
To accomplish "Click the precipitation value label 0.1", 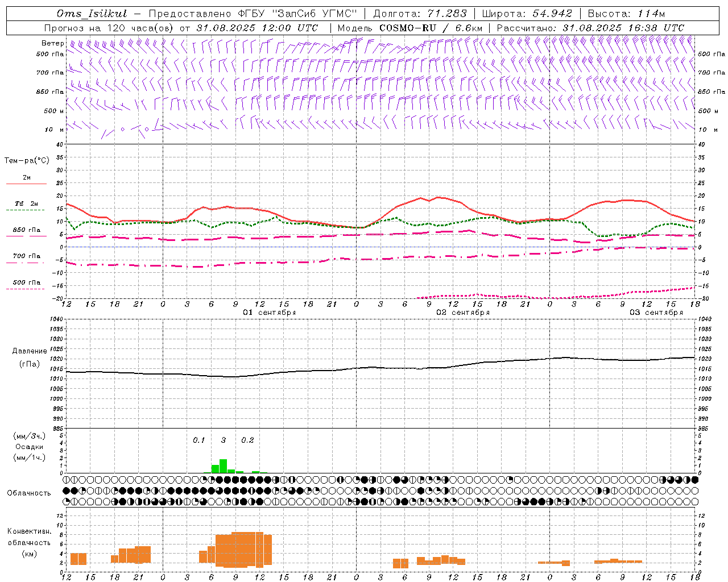I will tap(198, 440).
